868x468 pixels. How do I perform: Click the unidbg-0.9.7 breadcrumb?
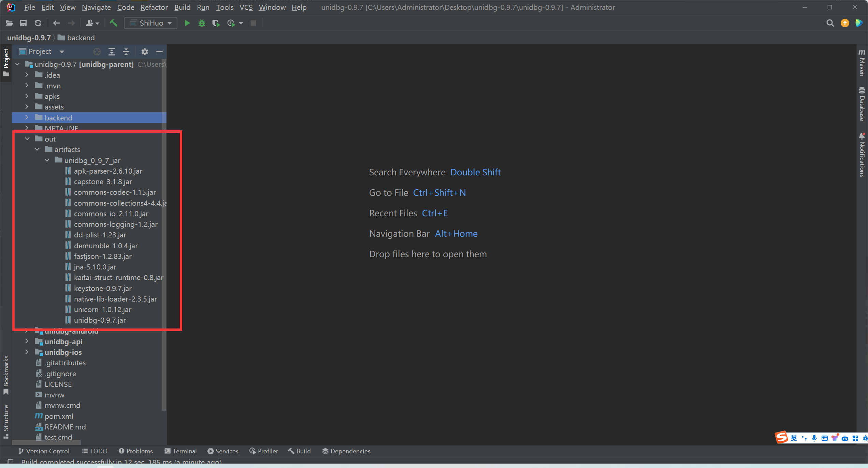point(29,38)
